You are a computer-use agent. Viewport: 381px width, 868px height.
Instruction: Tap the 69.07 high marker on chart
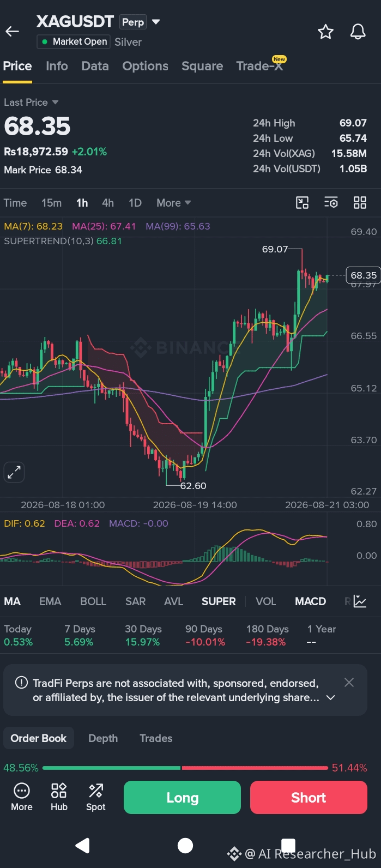275,249
